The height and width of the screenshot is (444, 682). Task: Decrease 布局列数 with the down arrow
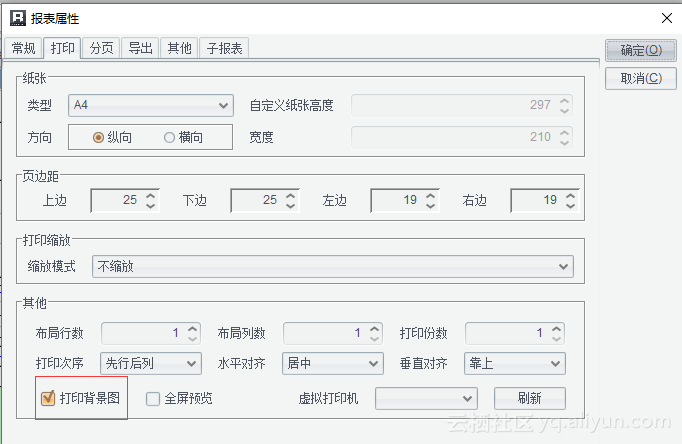coord(374,339)
